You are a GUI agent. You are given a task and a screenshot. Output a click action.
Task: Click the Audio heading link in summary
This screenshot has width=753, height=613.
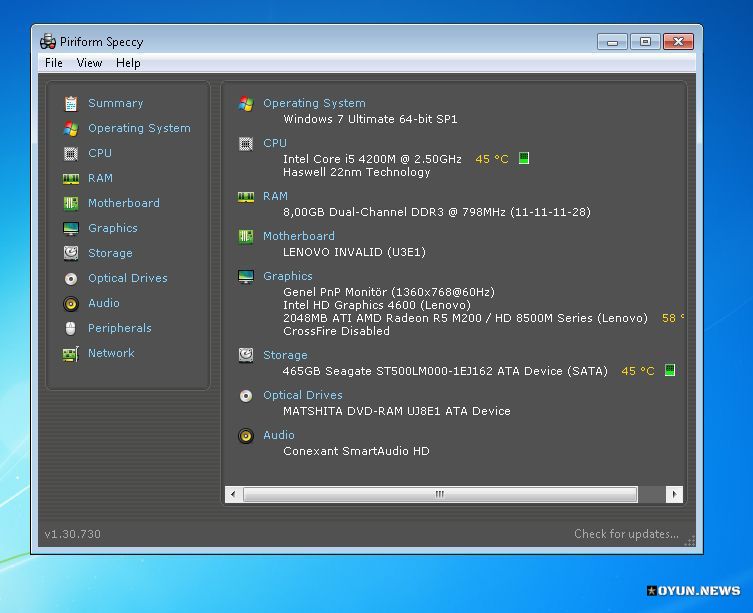[x=279, y=435]
